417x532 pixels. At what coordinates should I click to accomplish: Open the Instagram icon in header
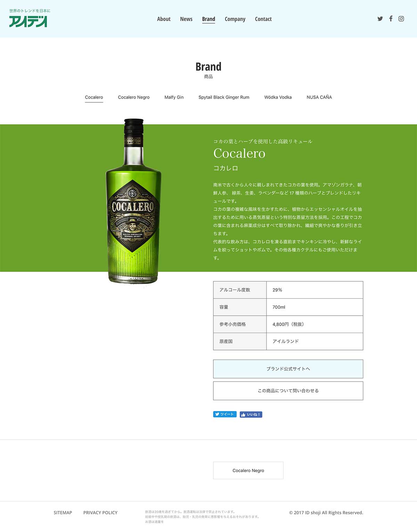click(401, 19)
